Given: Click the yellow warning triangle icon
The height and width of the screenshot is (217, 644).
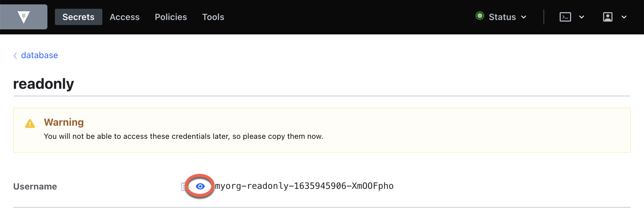Looking at the screenshot, I should pos(30,124).
